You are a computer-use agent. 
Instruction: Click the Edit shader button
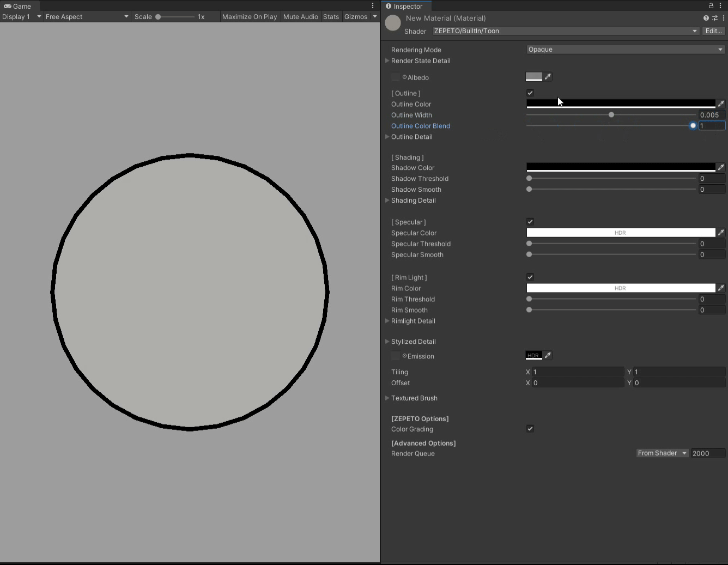pyautogui.click(x=713, y=31)
